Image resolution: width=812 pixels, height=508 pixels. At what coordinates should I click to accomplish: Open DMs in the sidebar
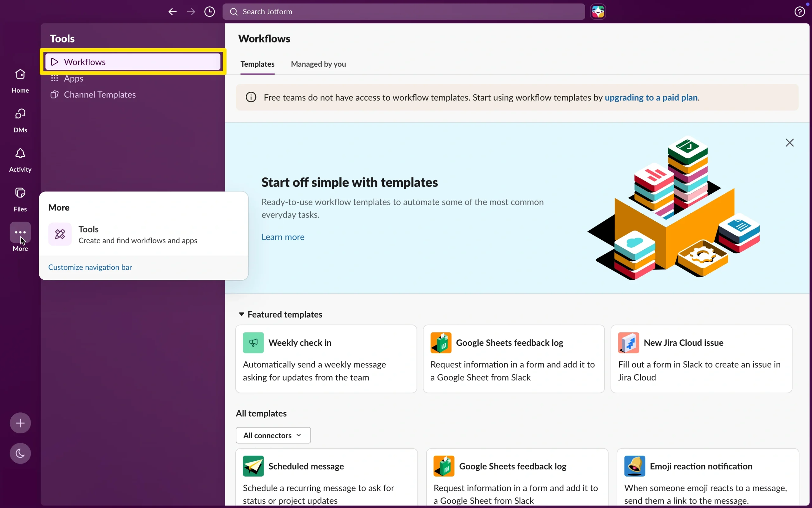point(20,120)
